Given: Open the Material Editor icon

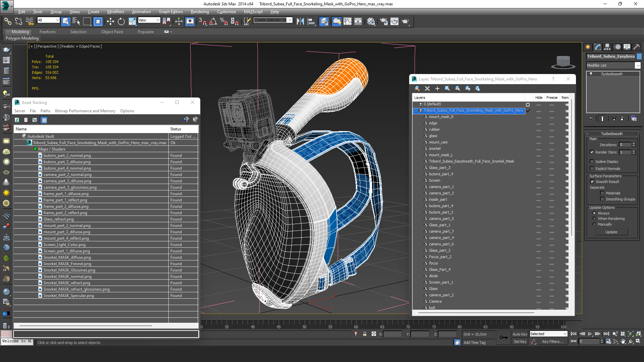Looking at the screenshot, I should click(x=371, y=21).
